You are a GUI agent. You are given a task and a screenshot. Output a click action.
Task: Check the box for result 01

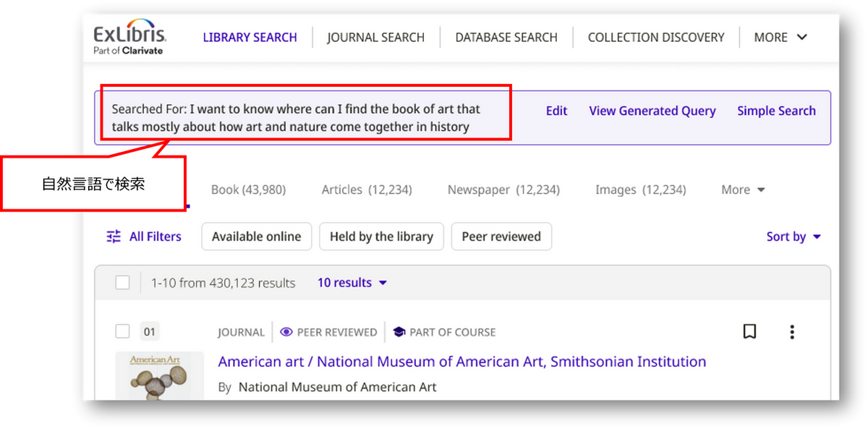tap(122, 332)
